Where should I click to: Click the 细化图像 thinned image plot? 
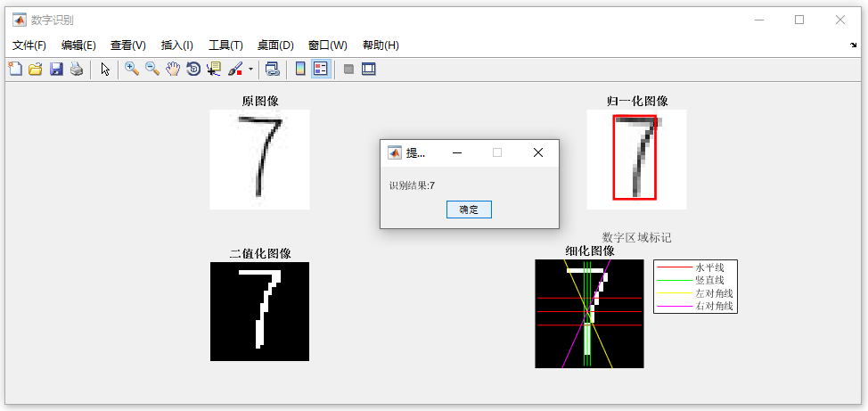(x=590, y=314)
